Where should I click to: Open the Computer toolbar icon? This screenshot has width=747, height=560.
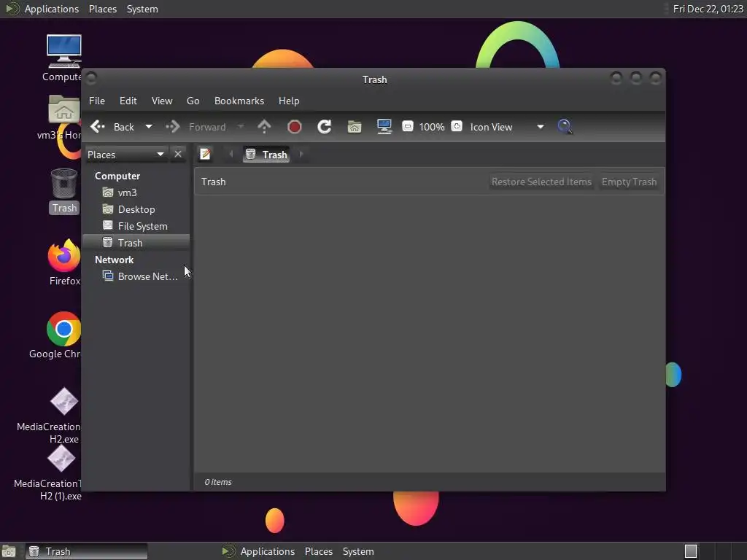tap(384, 127)
